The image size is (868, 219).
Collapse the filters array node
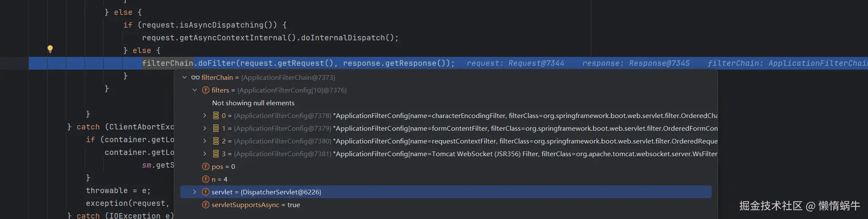coord(195,90)
